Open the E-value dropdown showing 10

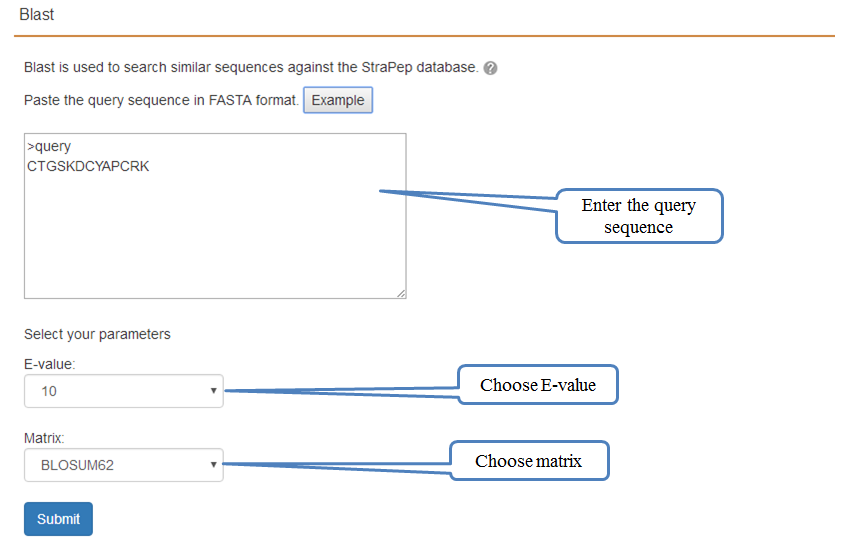123,391
